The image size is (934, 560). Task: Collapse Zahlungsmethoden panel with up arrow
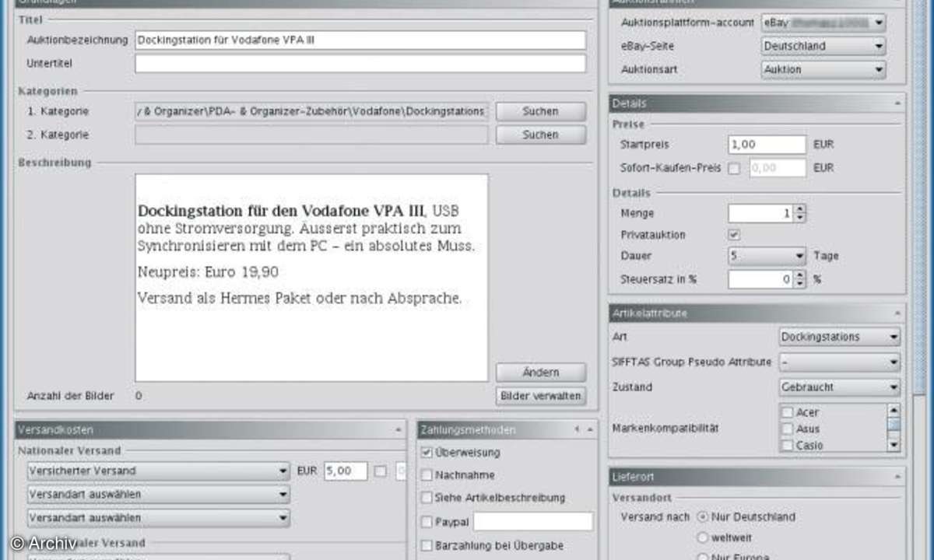[x=590, y=429]
